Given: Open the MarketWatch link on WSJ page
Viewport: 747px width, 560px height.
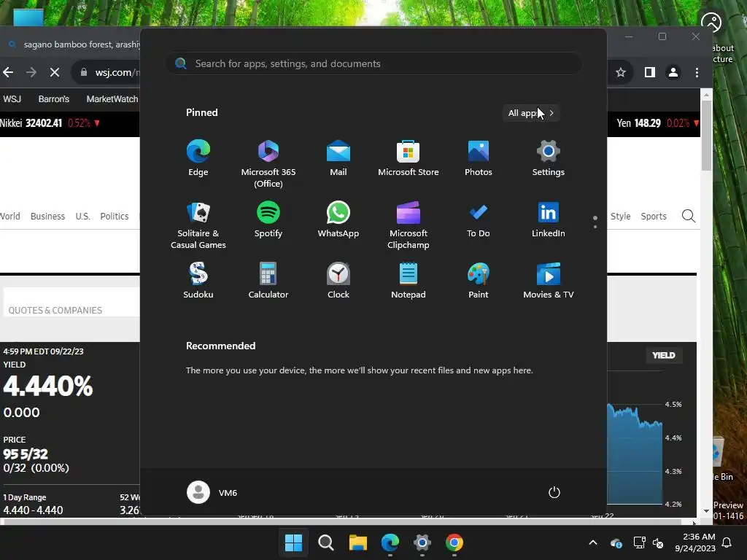Looking at the screenshot, I should pos(112,99).
